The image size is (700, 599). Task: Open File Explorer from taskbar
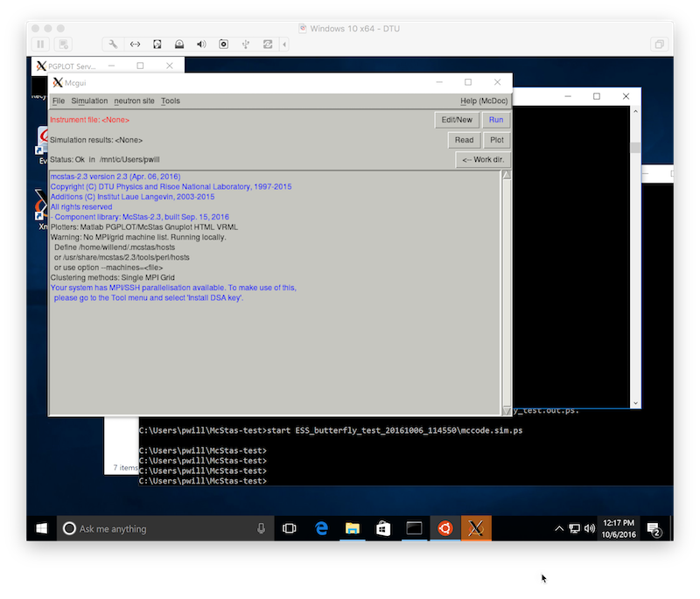tap(353, 529)
